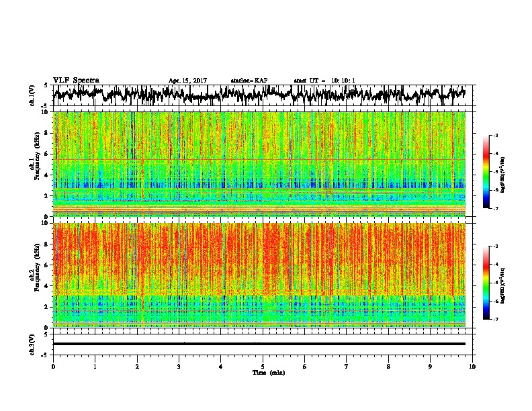
Task: Click the "-7" label on ch.1 colorbar
Action: (x=495, y=208)
